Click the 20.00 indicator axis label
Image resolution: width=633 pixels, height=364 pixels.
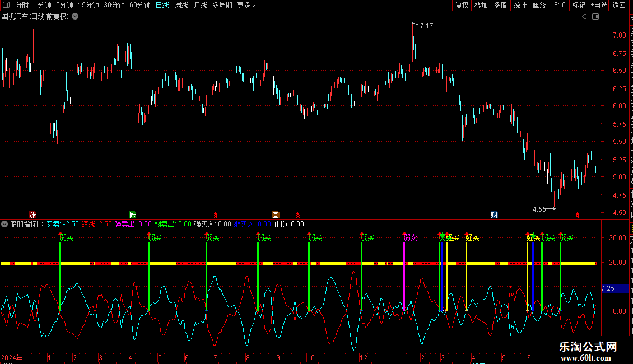pyautogui.click(x=618, y=262)
